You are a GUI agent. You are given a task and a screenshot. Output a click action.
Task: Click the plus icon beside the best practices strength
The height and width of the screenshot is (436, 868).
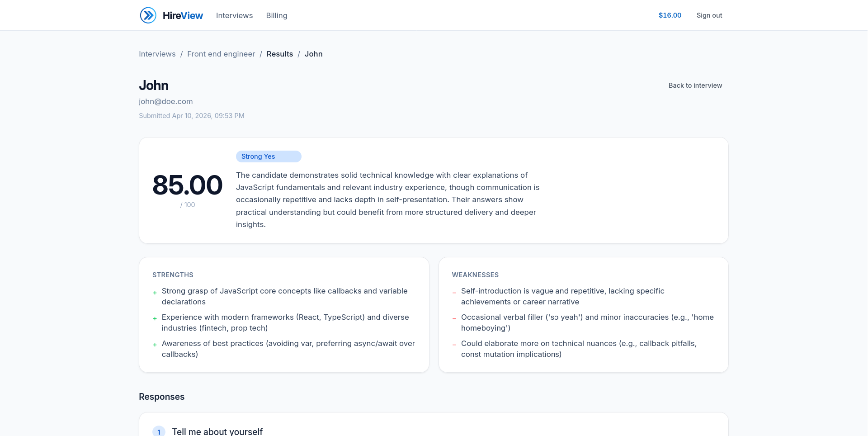(x=154, y=345)
